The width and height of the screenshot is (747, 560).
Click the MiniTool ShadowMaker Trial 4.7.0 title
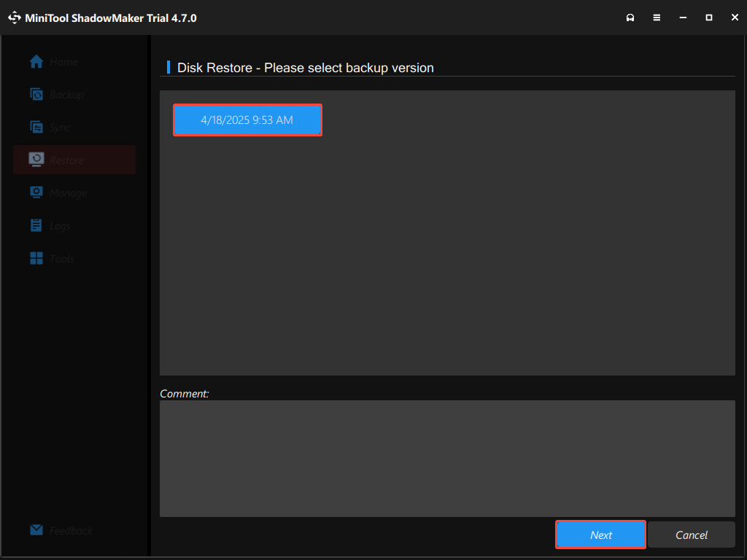tap(111, 18)
